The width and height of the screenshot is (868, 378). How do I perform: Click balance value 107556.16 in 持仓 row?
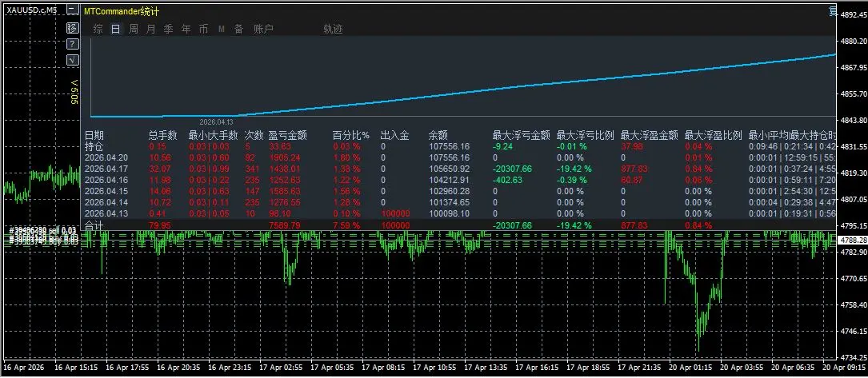pyautogui.click(x=450, y=146)
